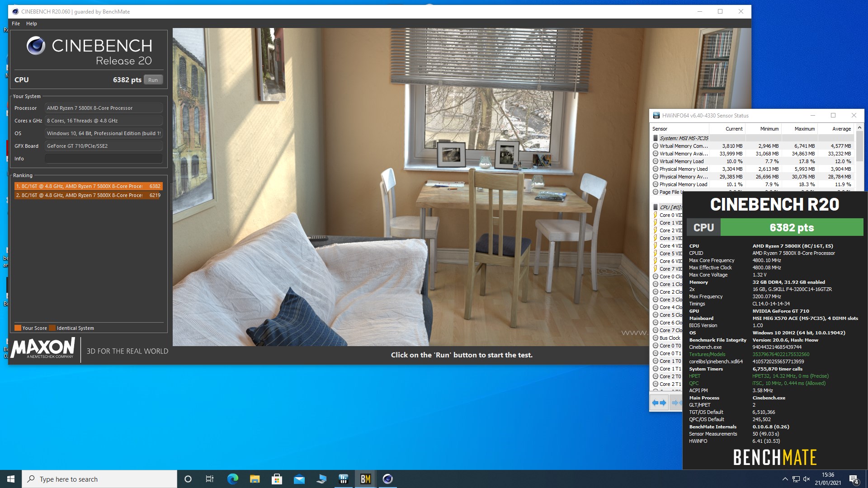Select the Virtual Memory Available sensor row

click(x=752, y=154)
